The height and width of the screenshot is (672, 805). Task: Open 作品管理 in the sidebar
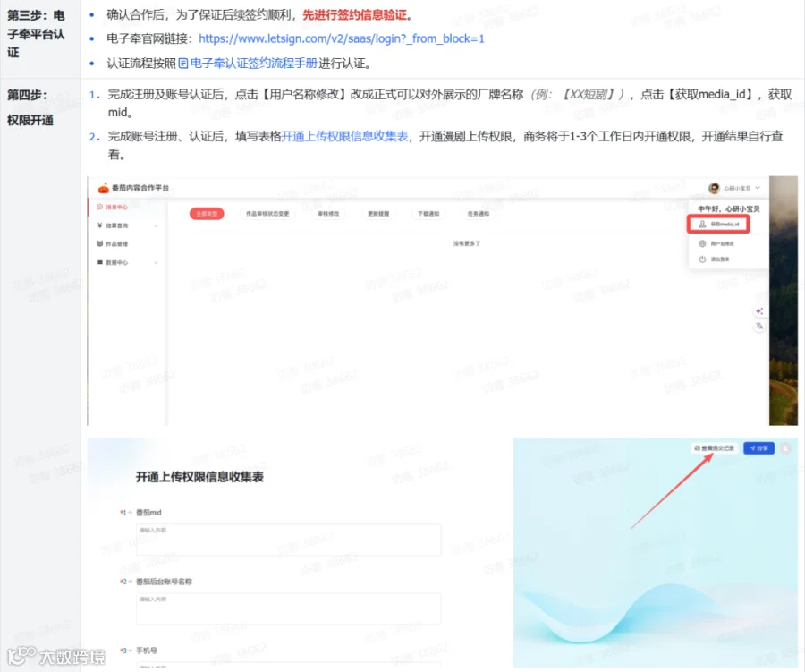(x=116, y=244)
